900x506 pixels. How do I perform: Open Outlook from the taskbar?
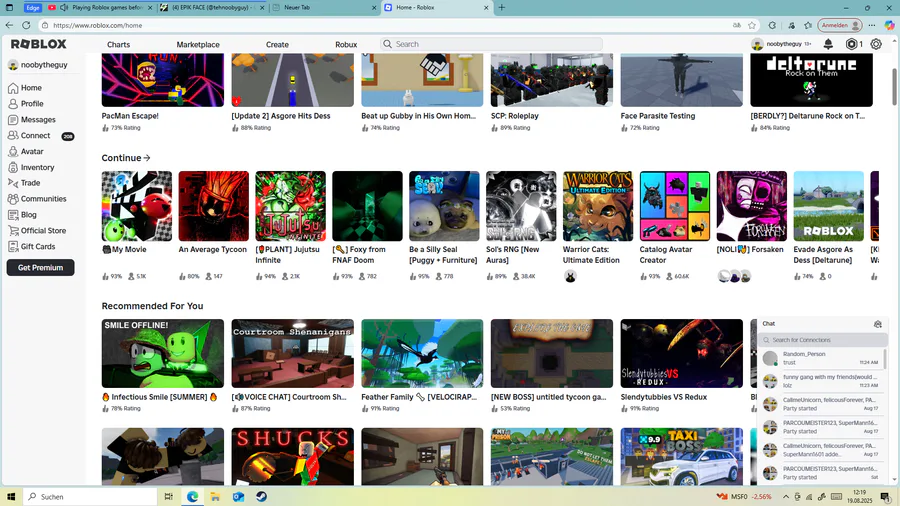[x=238, y=497]
